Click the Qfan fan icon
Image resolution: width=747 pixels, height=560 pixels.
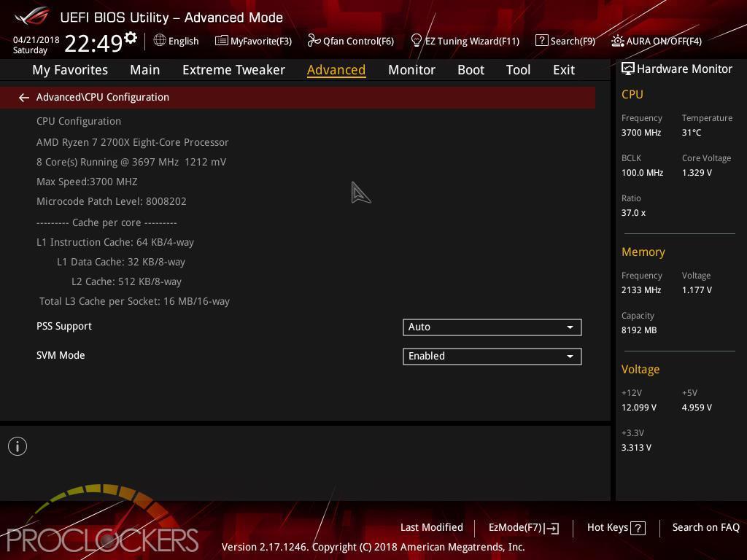[314, 41]
